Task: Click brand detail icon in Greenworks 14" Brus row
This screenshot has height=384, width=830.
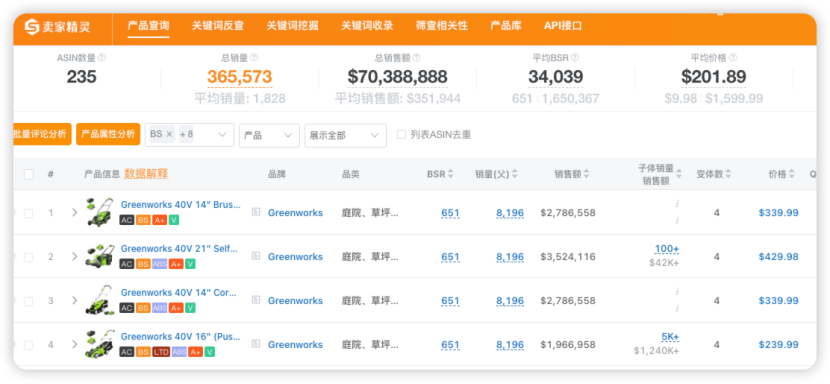Action: pos(256,212)
